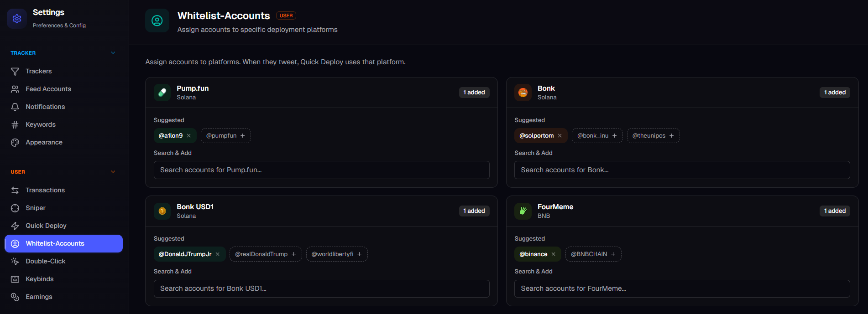
Task: Remove @a1lon9 from Pump.fun whitelist
Action: (189, 136)
